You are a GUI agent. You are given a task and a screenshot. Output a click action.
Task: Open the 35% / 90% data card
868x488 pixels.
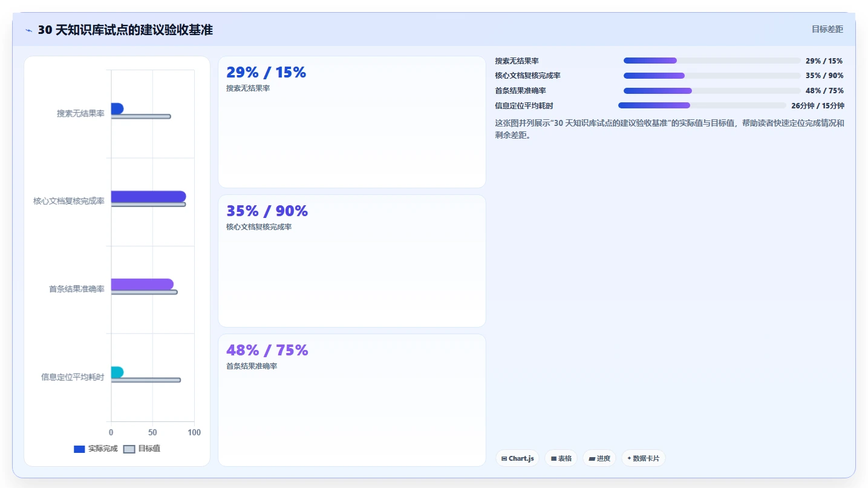[x=351, y=261]
